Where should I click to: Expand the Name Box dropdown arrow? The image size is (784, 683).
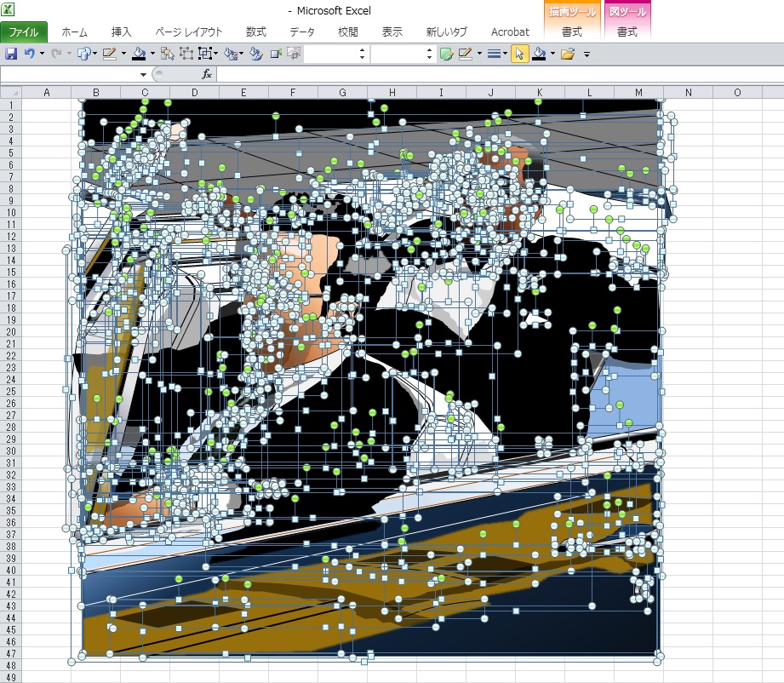(x=143, y=75)
